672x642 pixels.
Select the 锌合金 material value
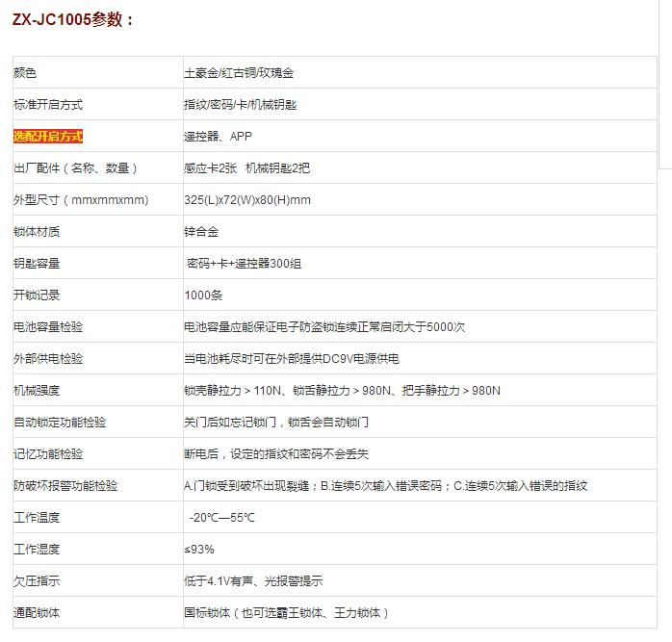click(201, 232)
